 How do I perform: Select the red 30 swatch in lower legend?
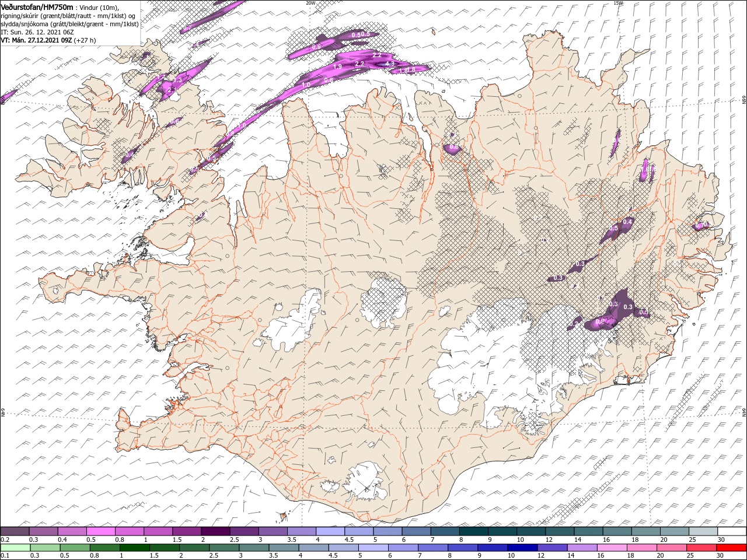point(731,548)
